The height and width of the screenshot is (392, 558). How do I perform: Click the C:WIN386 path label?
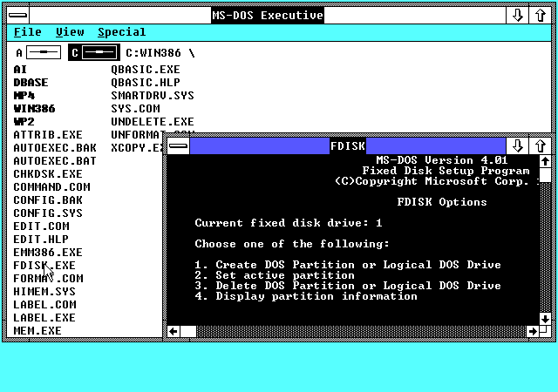pyautogui.click(x=160, y=53)
